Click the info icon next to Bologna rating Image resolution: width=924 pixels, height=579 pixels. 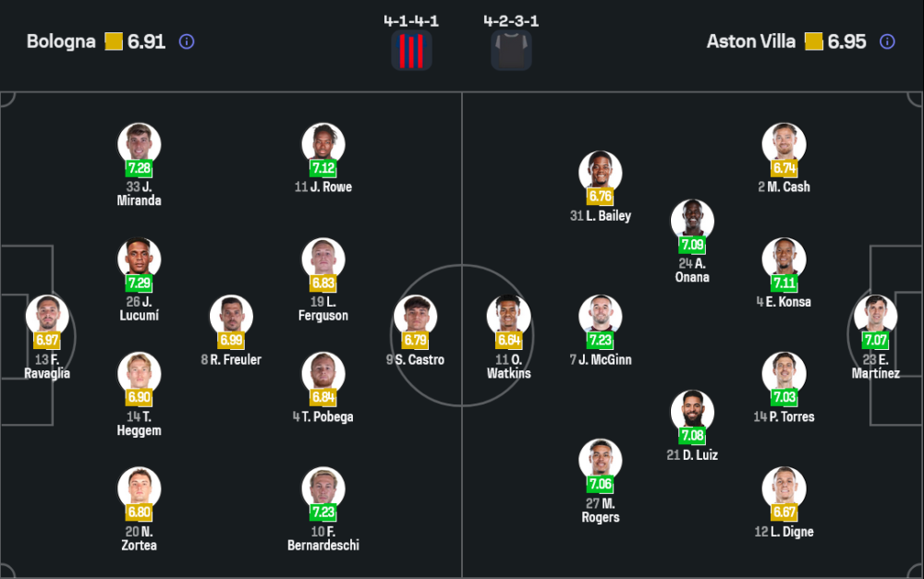tap(187, 42)
